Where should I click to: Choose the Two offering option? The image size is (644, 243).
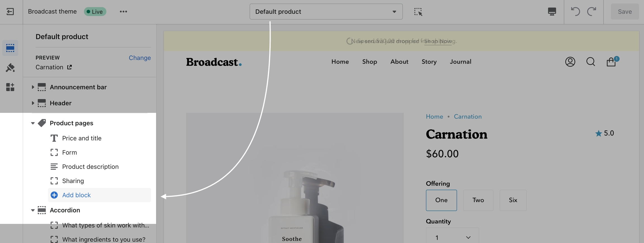(478, 200)
